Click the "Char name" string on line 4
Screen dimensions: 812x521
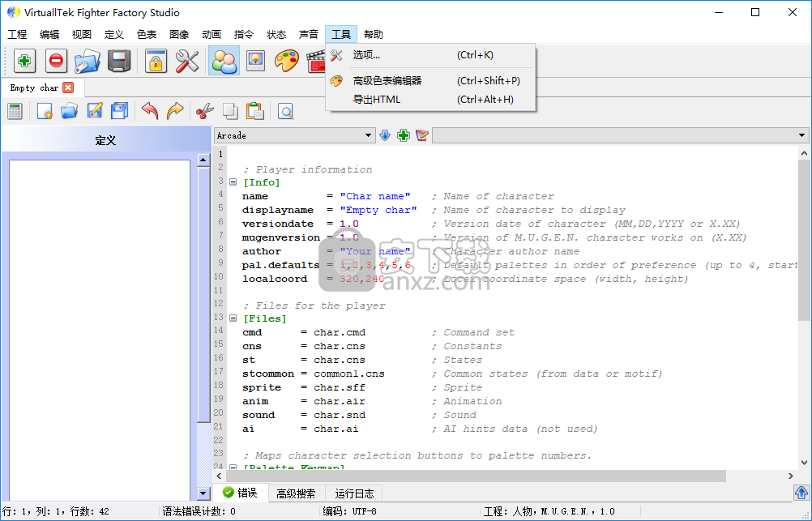pyautogui.click(x=375, y=196)
